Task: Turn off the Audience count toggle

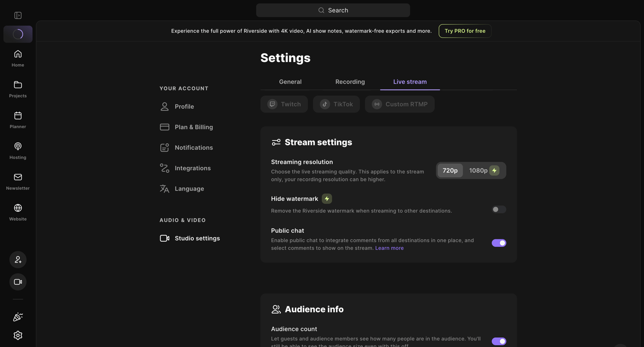Action: point(499,341)
